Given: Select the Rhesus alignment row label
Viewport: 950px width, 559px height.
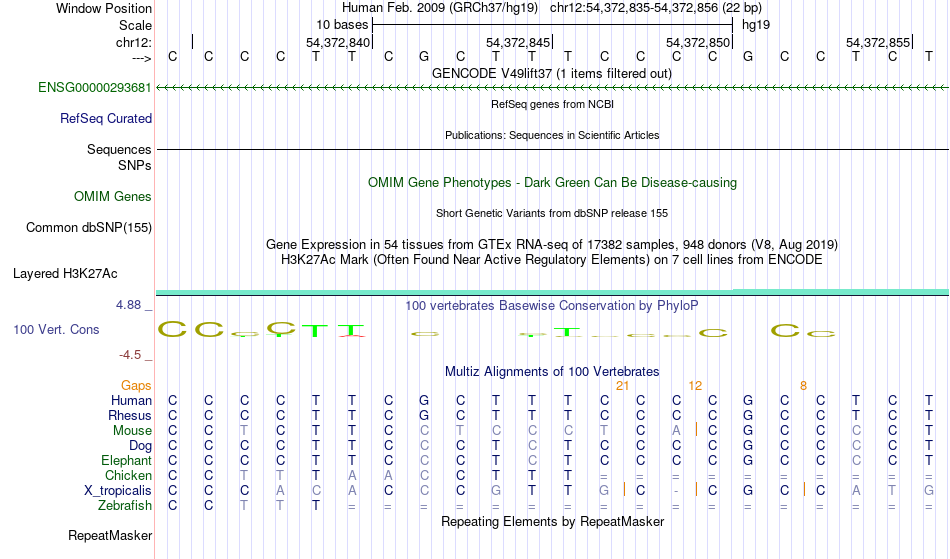Looking at the screenshot, I should (130, 415).
